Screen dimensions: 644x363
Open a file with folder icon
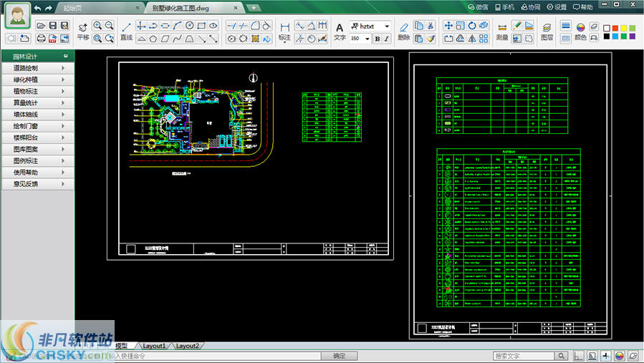pyautogui.click(x=41, y=26)
